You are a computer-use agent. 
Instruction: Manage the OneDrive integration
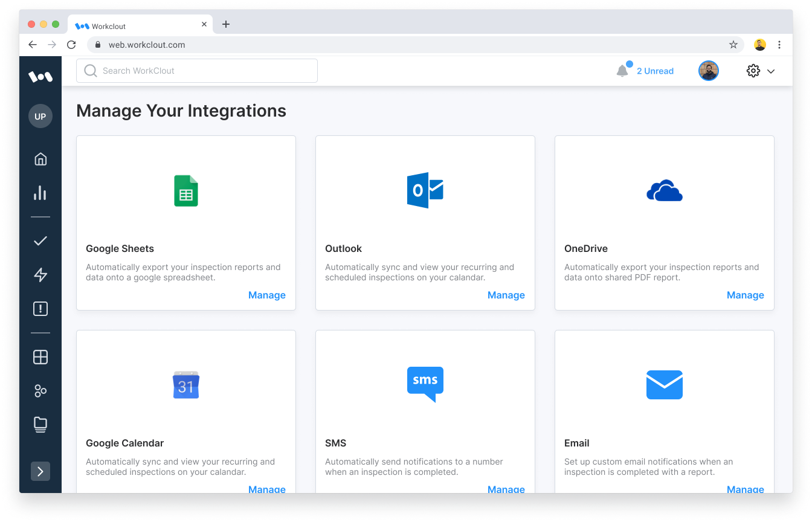coord(746,295)
